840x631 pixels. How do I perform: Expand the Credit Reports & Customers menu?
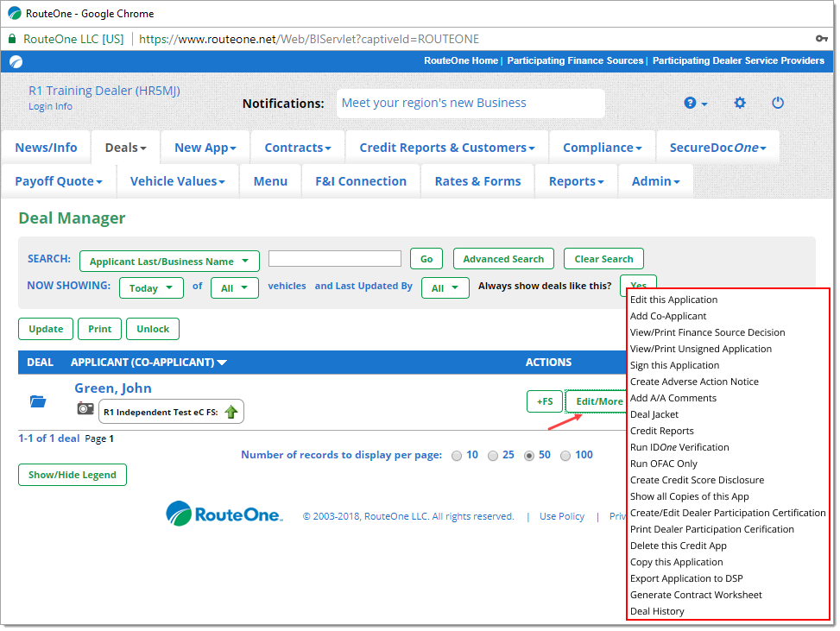447,148
